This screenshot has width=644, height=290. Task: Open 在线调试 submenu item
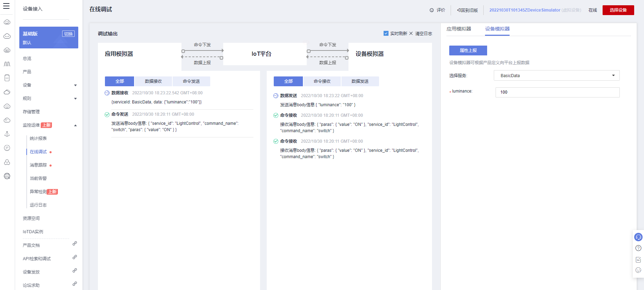coord(38,152)
